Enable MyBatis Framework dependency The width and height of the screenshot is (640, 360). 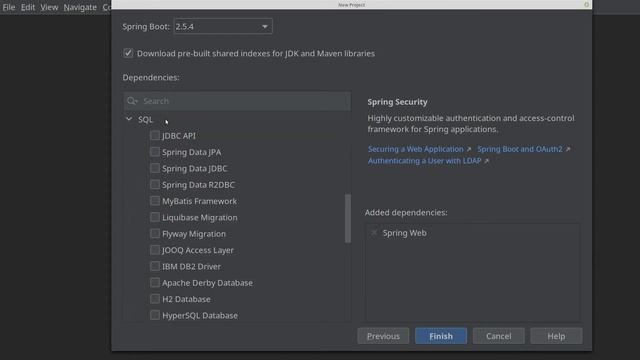pos(155,201)
